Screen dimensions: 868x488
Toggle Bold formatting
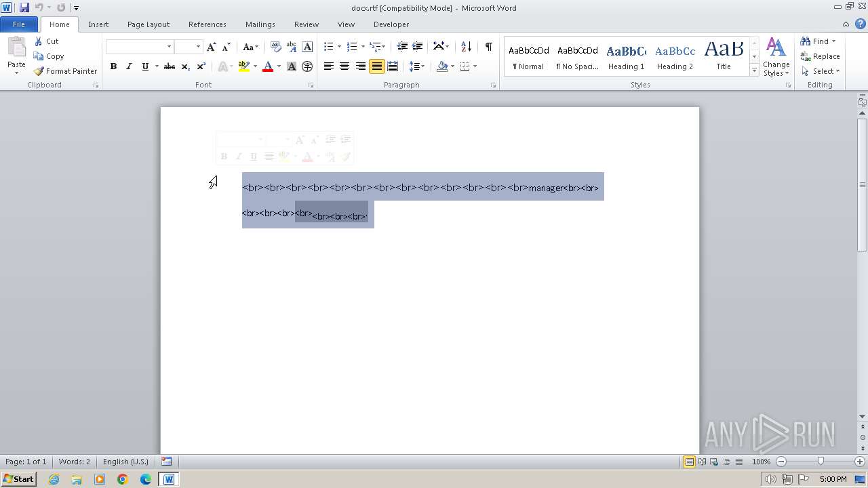pyautogui.click(x=113, y=66)
